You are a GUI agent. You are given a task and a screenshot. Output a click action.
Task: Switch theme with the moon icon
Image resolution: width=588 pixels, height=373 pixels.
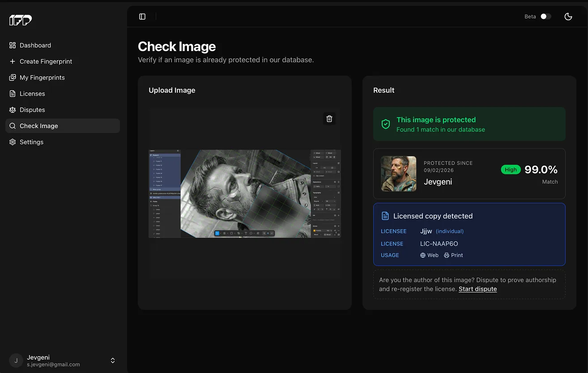pos(568,17)
